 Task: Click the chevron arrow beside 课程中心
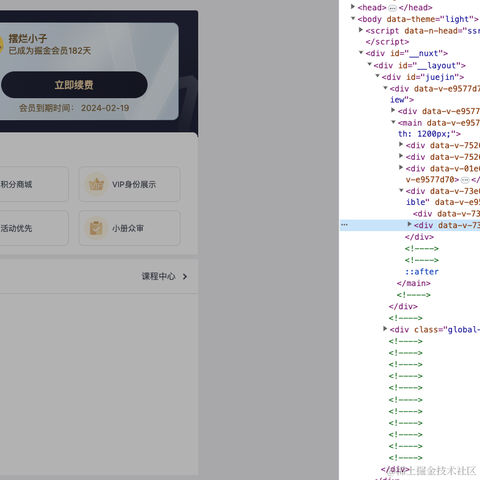tap(185, 277)
